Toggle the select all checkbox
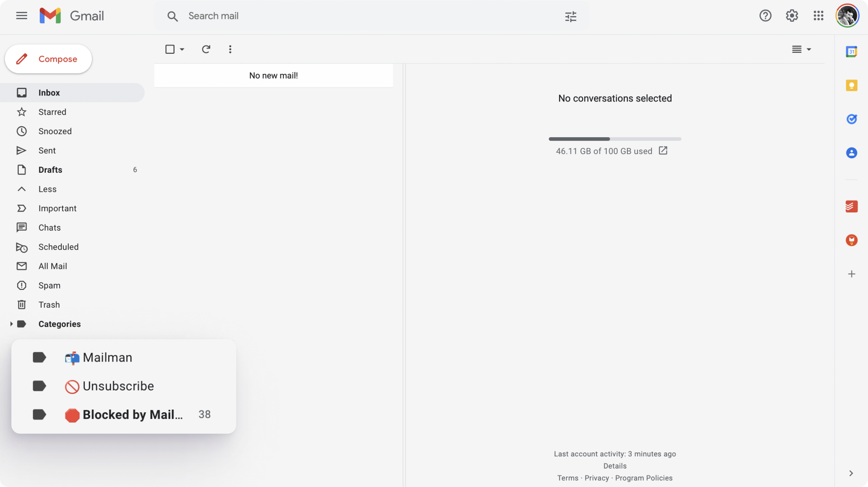The width and height of the screenshot is (868, 487). tap(169, 49)
